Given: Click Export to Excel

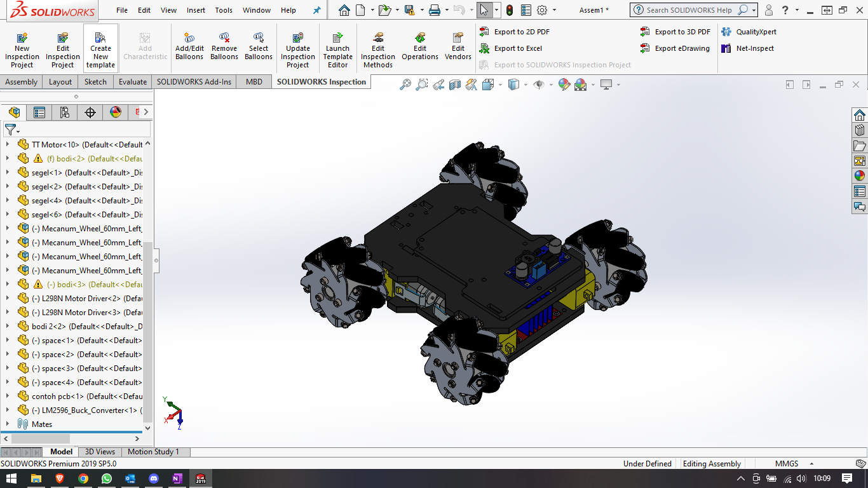Looking at the screenshot, I should (517, 48).
